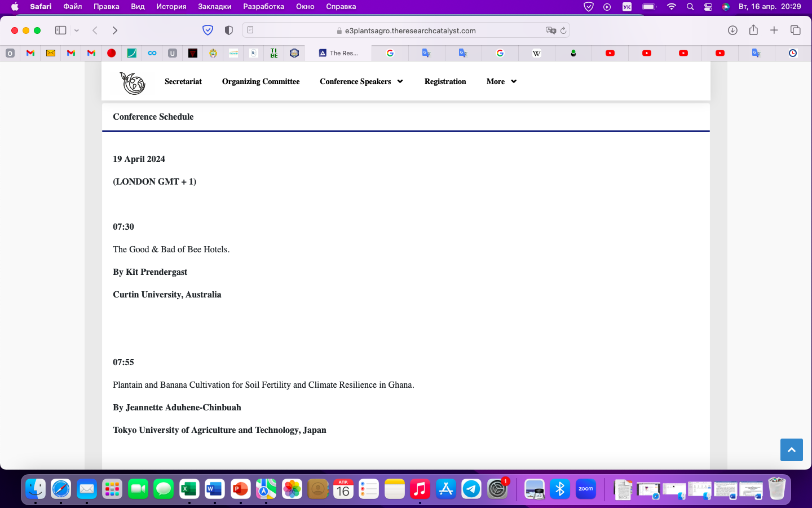Open the Вид menu
Screen dimensions: 812x508
point(138,7)
